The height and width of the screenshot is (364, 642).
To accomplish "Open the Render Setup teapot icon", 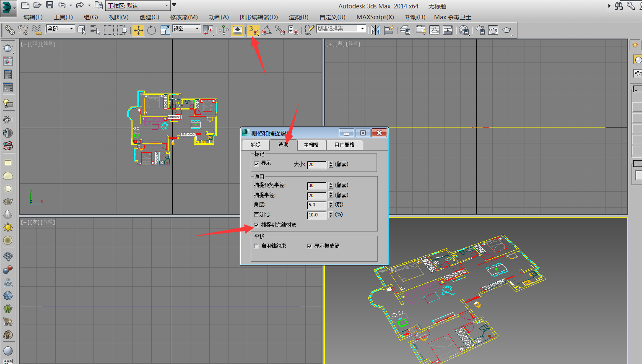I will pos(480,30).
